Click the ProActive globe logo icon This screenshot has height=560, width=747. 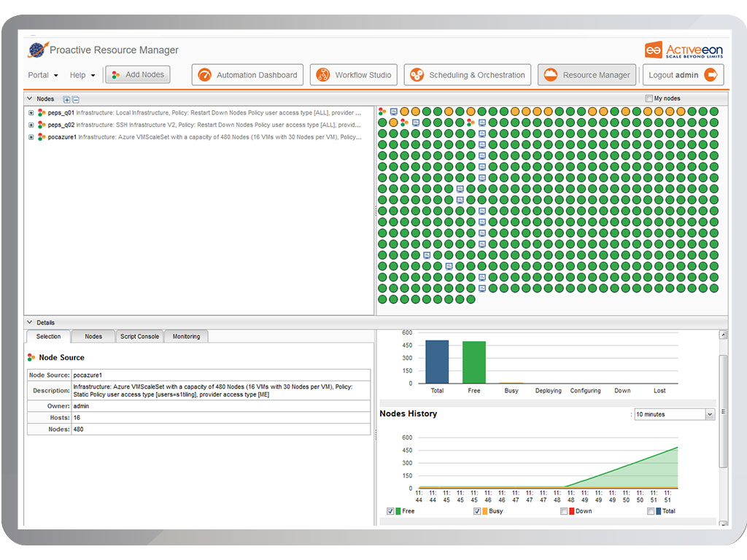[38, 50]
